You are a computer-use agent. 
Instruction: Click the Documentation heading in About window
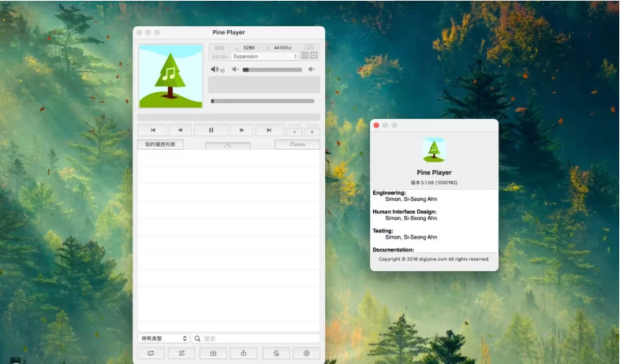[393, 250]
